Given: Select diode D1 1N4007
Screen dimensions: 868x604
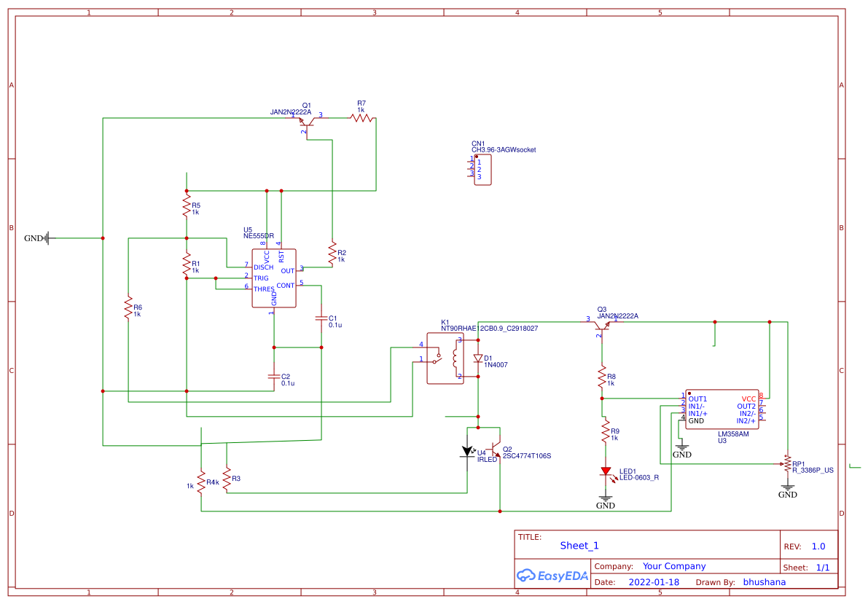Looking at the screenshot, I should (x=477, y=357).
